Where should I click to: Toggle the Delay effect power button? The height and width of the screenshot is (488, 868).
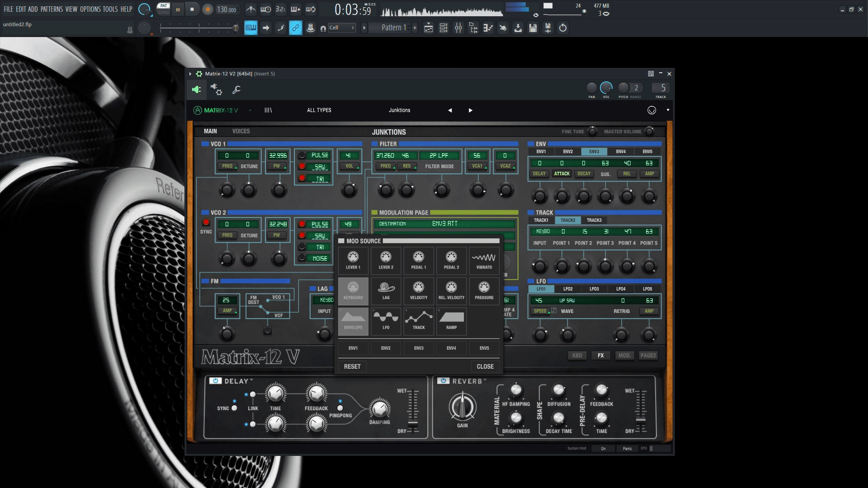216,381
